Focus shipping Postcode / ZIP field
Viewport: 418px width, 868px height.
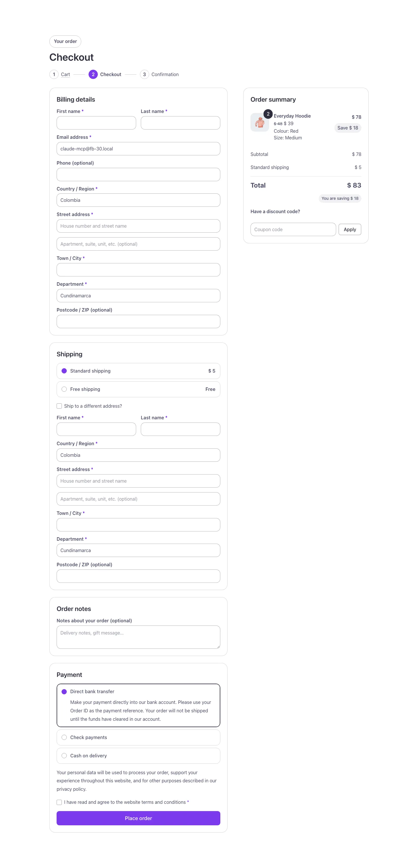pos(138,576)
